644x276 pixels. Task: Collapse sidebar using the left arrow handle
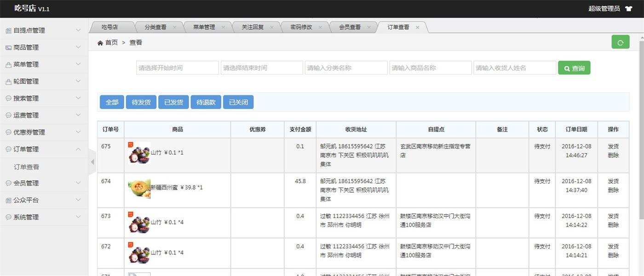point(92,162)
